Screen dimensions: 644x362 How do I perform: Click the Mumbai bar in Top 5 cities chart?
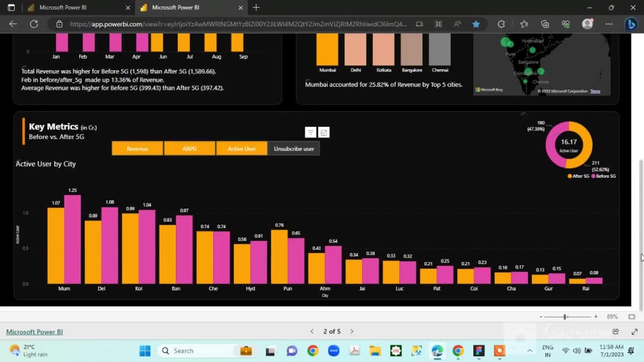click(x=327, y=50)
